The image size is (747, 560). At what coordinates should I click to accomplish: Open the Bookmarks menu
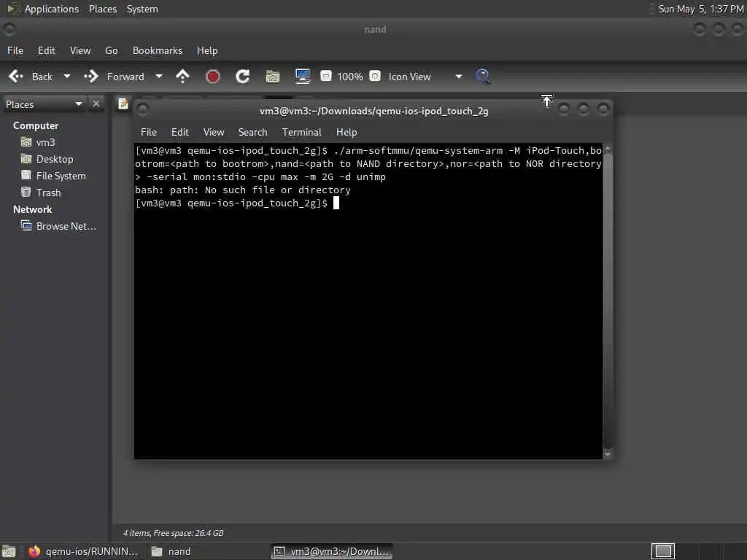(158, 50)
